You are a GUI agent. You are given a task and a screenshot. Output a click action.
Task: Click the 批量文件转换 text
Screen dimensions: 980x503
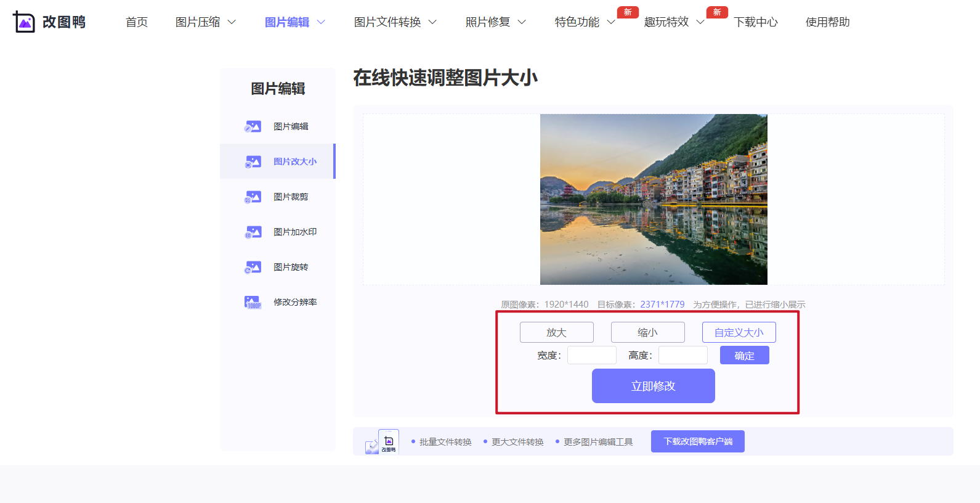(445, 442)
